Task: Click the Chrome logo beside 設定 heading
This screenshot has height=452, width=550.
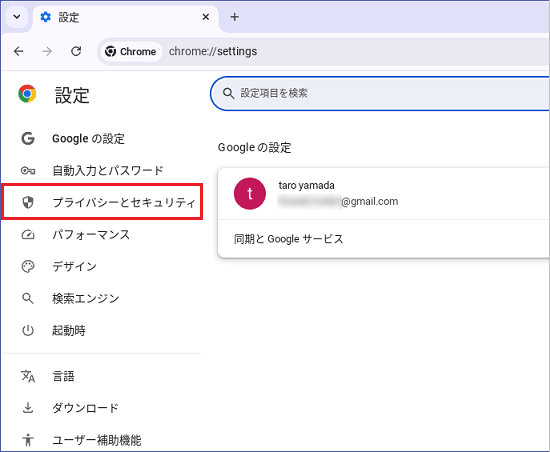Action: 27,94
